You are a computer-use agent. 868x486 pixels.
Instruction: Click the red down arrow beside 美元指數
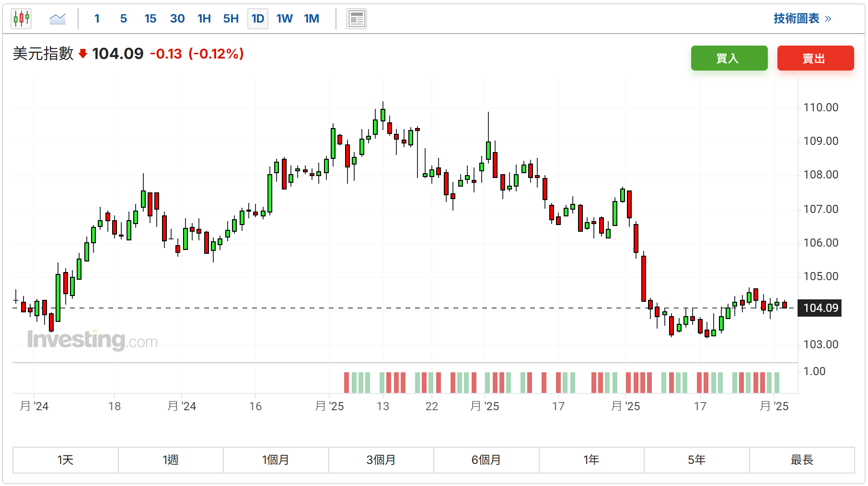pyautogui.click(x=83, y=54)
